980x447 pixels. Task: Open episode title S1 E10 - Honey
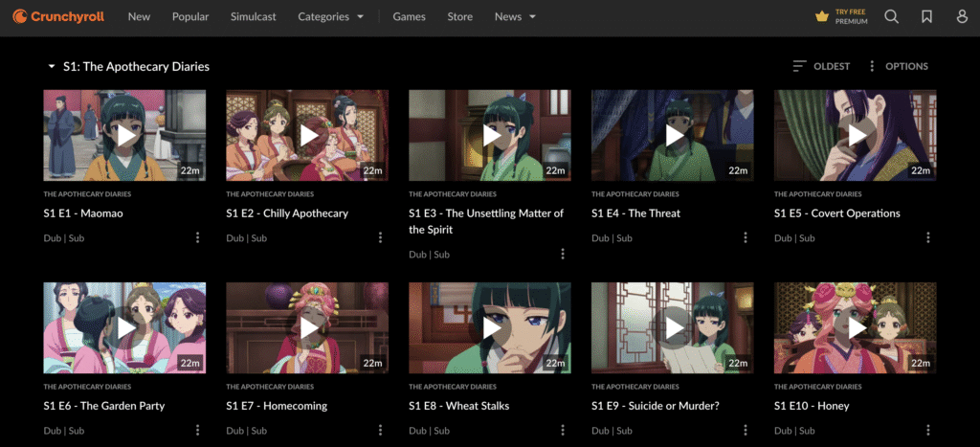click(812, 406)
